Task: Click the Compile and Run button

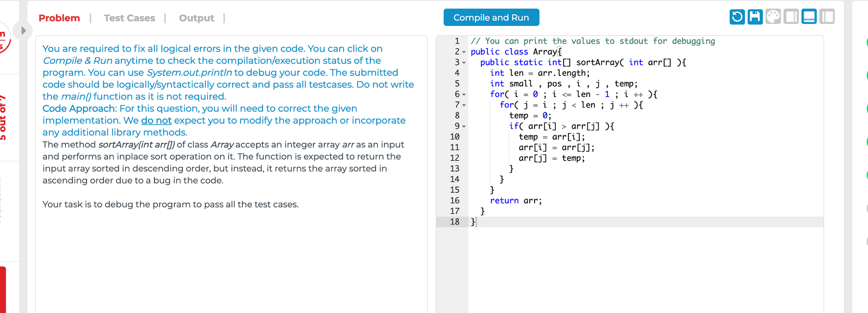Action: pos(491,17)
